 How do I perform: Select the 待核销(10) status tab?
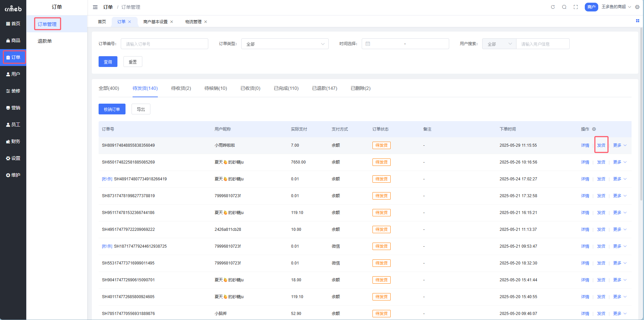tap(216, 88)
